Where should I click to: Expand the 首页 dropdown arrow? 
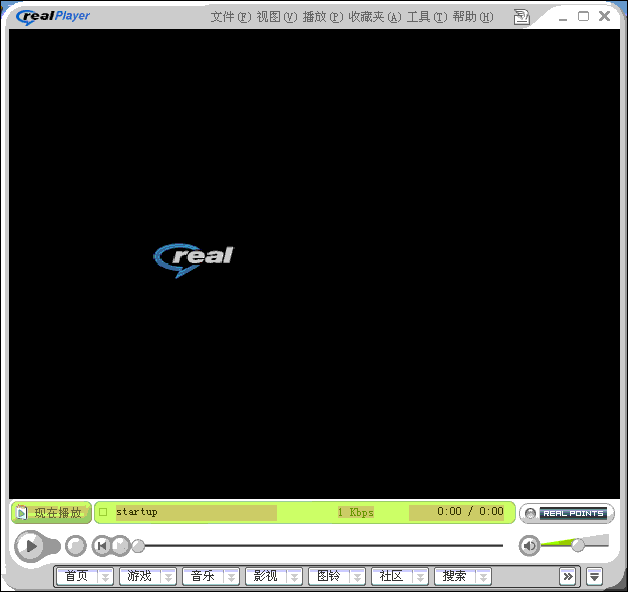(106, 577)
